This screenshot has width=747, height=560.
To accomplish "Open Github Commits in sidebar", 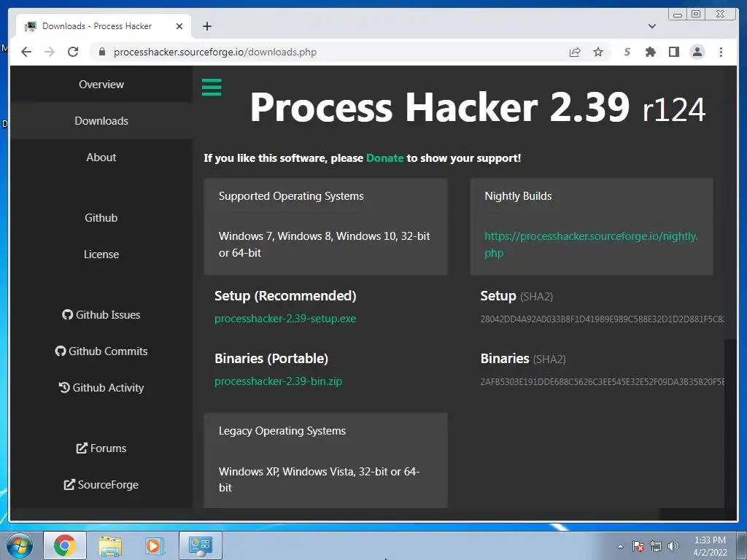I will [101, 351].
